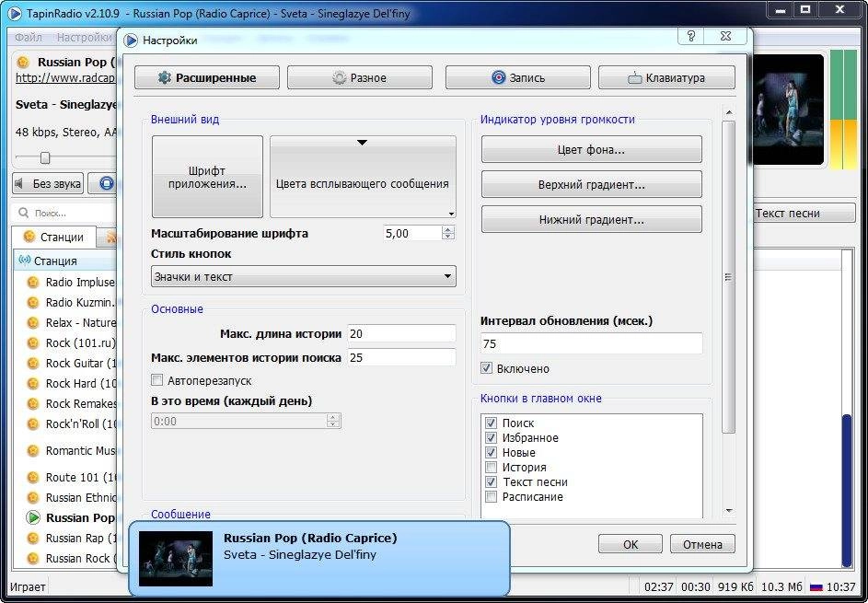Click the Интервал обновления field
868x603 pixels.
pyautogui.click(x=591, y=344)
